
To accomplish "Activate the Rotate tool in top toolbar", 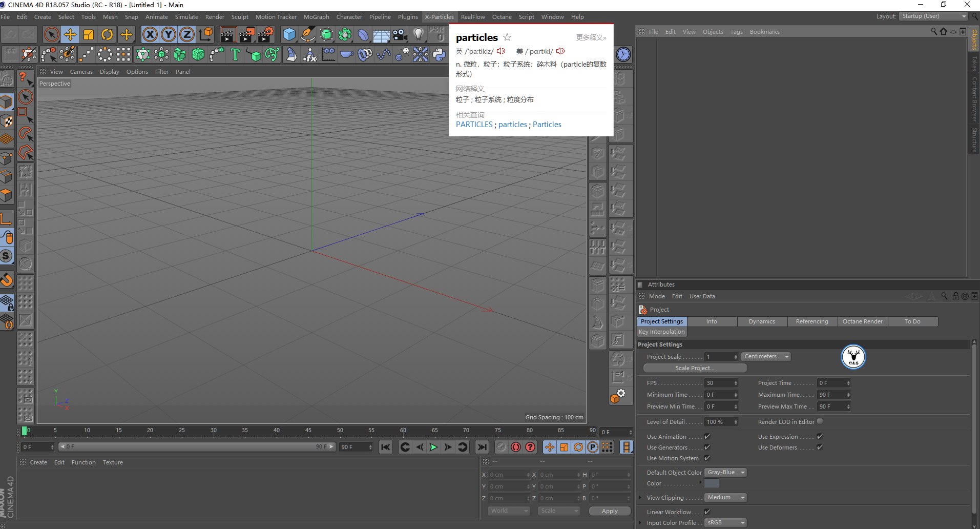I will click(107, 35).
